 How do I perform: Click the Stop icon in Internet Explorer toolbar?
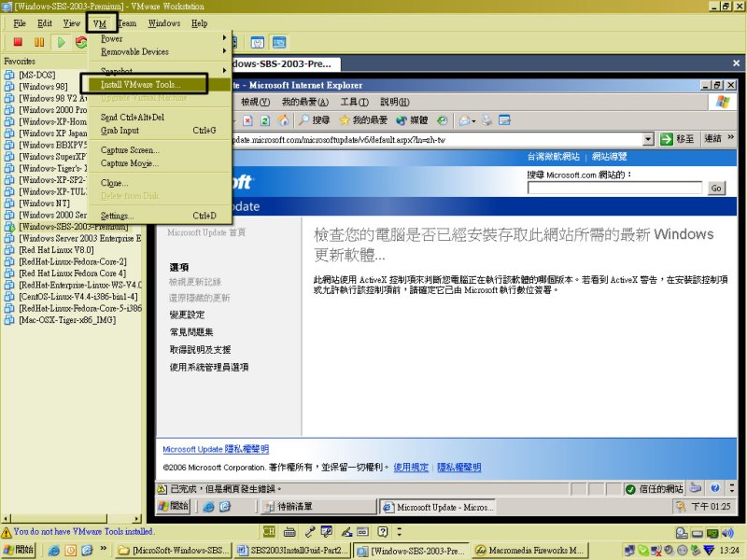pos(247,120)
